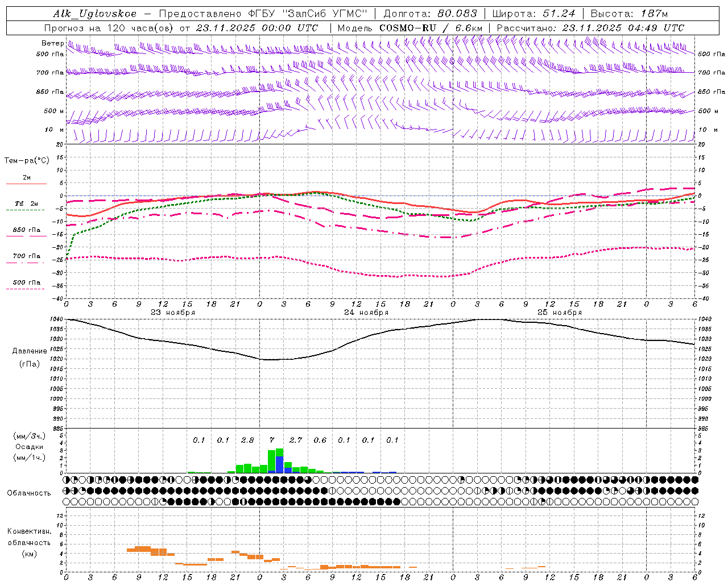Click the '10 м' wind level label on the left

(x=55, y=130)
